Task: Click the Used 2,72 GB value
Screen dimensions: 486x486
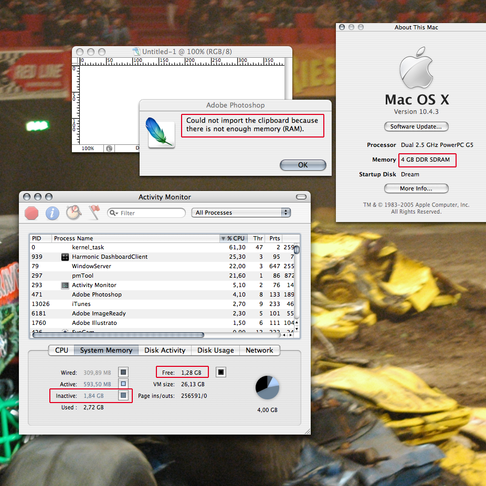Action: (93, 408)
